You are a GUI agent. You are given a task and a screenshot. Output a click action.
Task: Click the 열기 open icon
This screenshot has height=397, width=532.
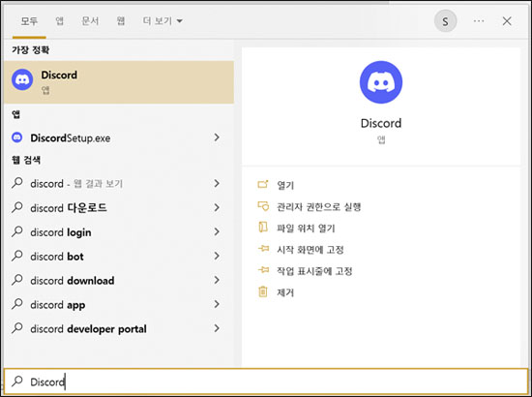[x=263, y=184]
